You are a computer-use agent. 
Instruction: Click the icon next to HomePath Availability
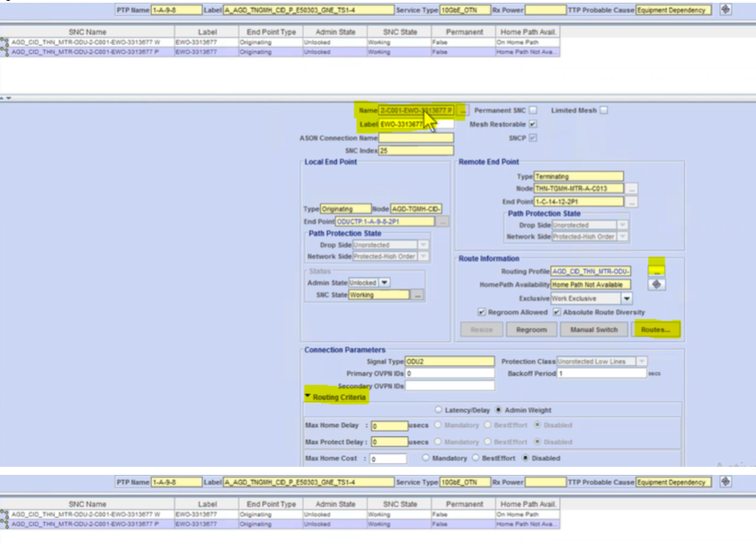pyautogui.click(x=656, y=284)
